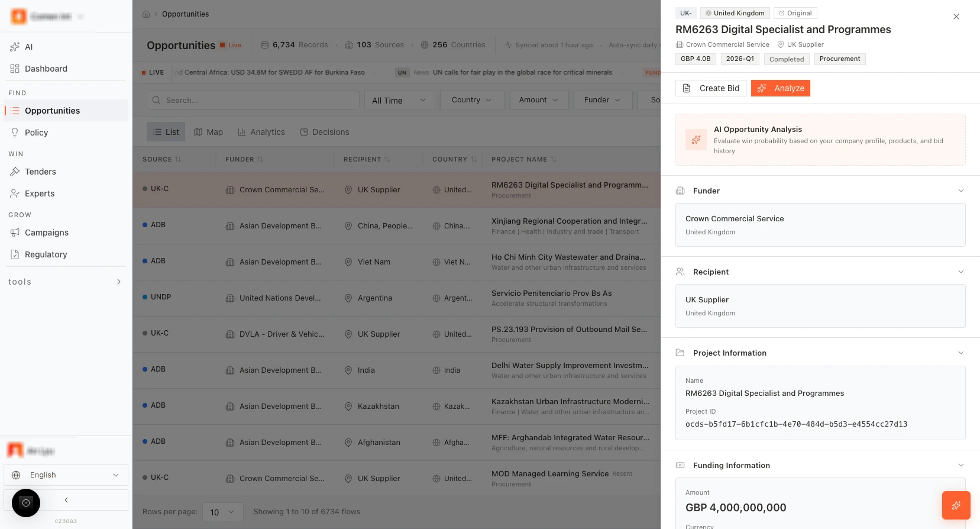980x529 pixels.
Task: Click the orange Analyze button
Action: click(781, 88)
